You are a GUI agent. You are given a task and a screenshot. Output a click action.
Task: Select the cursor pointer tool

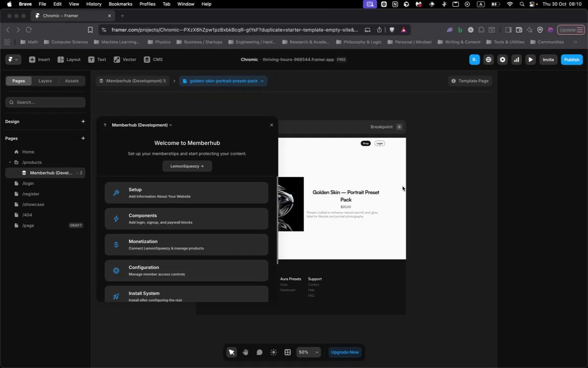click(x=231, y=352)
